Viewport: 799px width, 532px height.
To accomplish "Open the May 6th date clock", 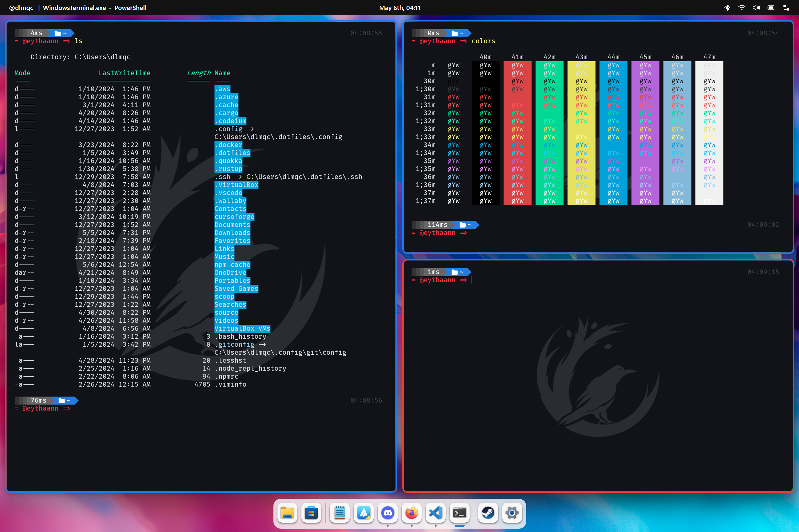I will pyautogui.click(x=399, y=7).
